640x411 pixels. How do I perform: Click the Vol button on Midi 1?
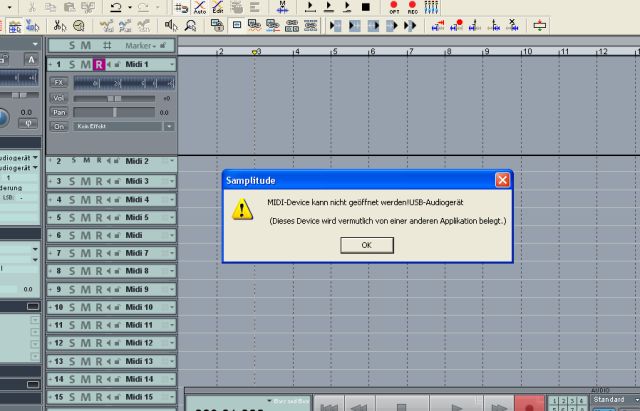[59, 98]
